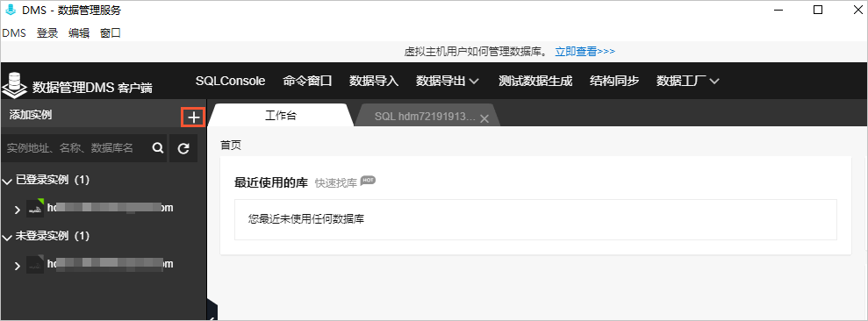
Task: Open the 数据工厂 dropdown
Action: 687,81
